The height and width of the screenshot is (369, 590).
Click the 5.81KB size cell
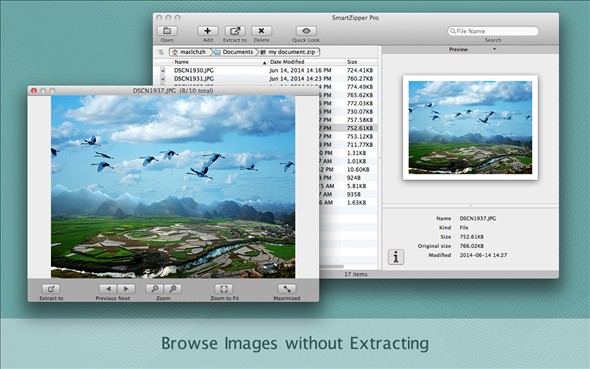[x=356, y=186]
